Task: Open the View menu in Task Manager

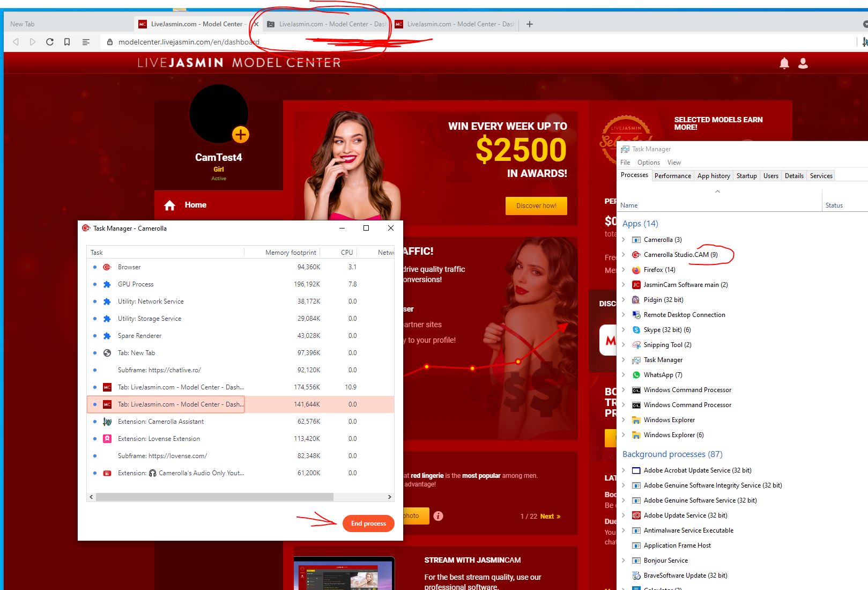Action: (x=674, y=163)
